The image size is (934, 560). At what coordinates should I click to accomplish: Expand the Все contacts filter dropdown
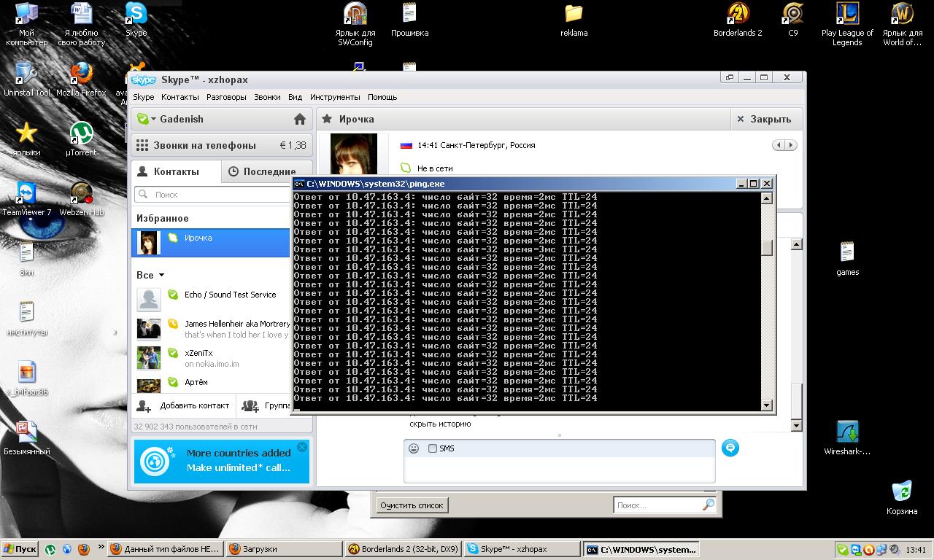pyautogui.click(x=161, y=275)
